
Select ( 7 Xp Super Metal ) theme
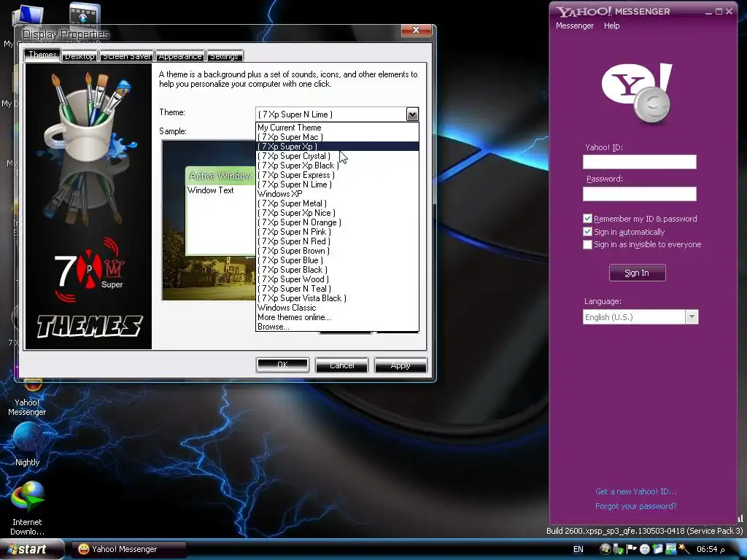[x=337, y=203]
